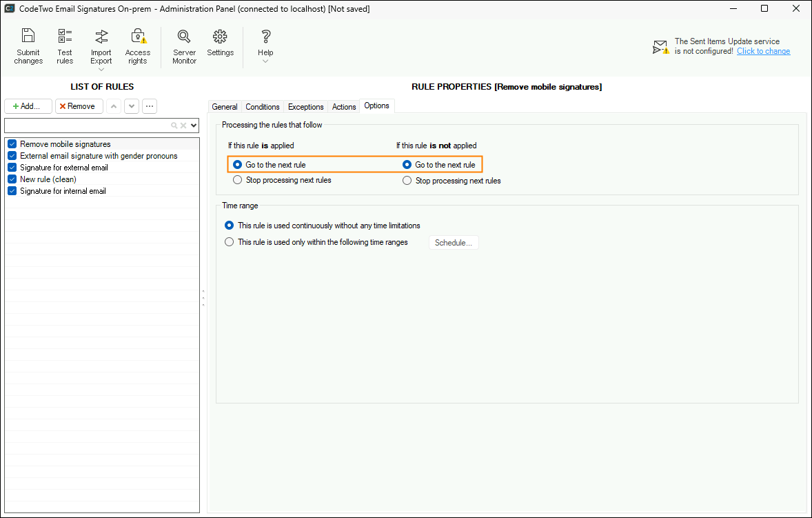This screenshot has height=518, width=812.
Task: Toggle checkbox for Signature for external email
Action: point(12,168)
